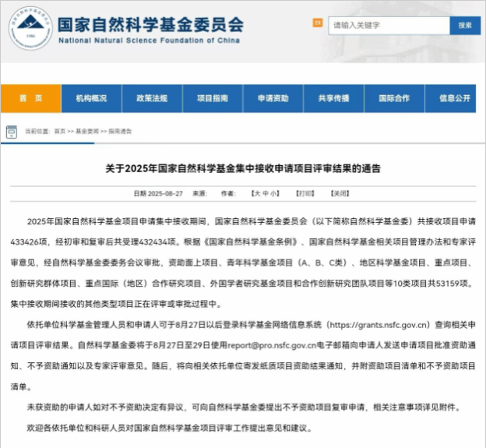Select 共享传播 in the navigation bar
Viewport: 486px width, 448px height.
333,98
